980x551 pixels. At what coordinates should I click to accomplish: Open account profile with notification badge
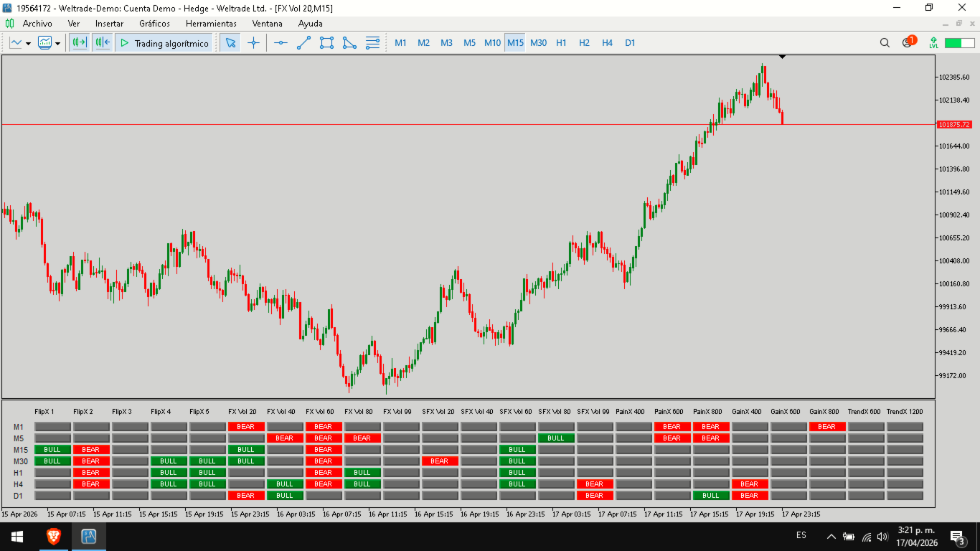pos(908,42)
